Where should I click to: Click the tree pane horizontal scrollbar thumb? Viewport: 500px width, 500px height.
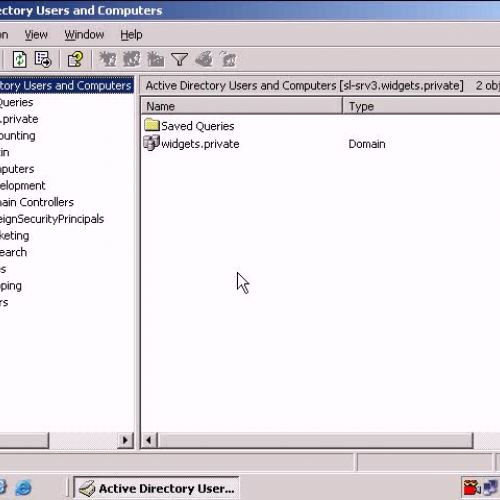(24, 440)
